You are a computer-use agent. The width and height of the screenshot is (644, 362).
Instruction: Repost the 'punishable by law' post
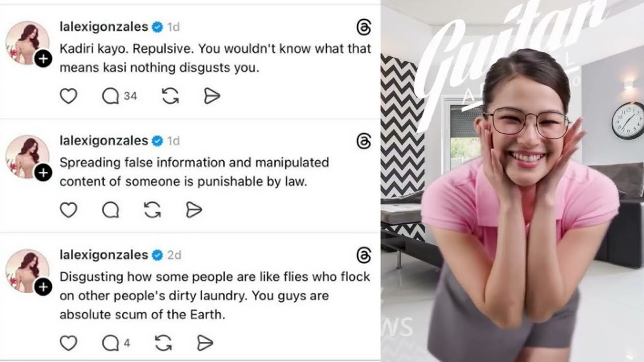pyautogui.click(x=152, y=210)
